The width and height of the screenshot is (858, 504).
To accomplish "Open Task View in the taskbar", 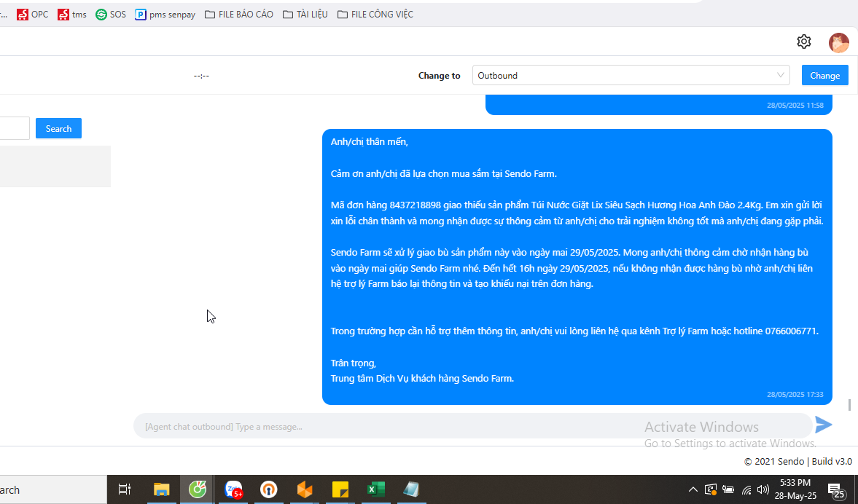I will pyautogui.click(x=125, y=489).
